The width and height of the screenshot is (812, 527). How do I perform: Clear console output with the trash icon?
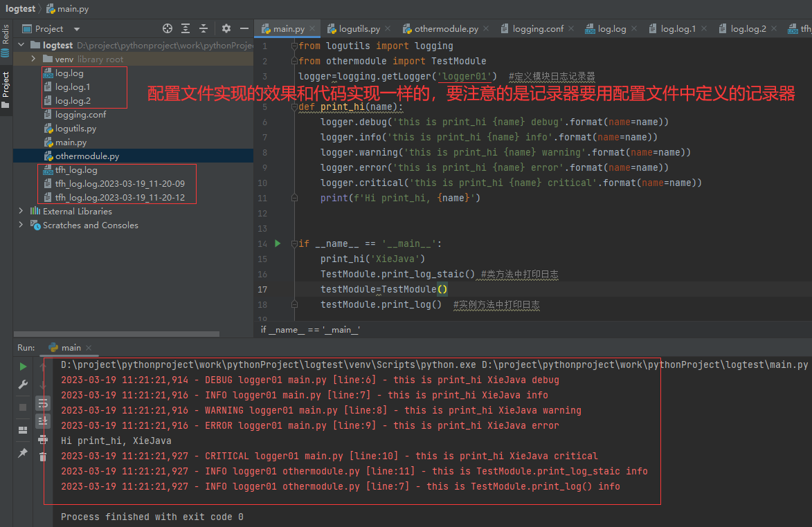tap(43, 456)
